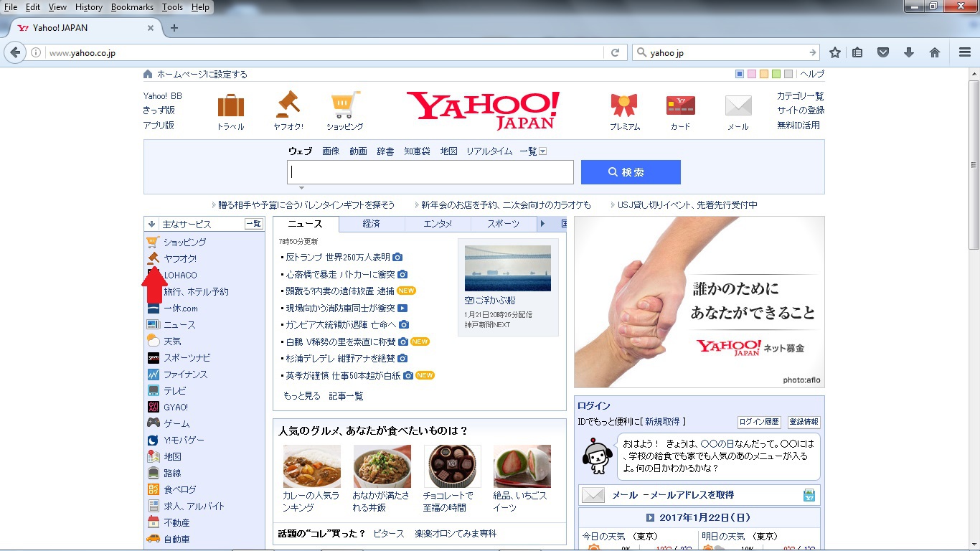Click the blue 検索 search button
The image size is (980, 551).
click(631, 172)
